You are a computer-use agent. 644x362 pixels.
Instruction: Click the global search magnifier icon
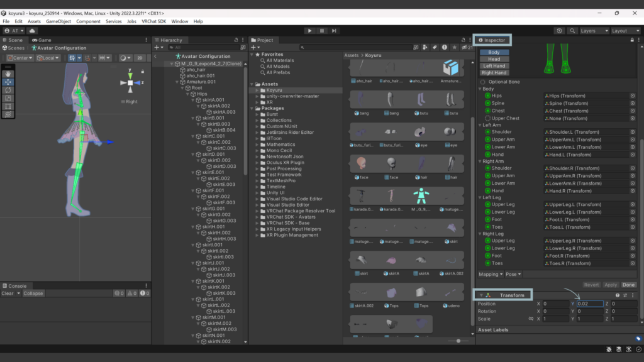(572, 30)
